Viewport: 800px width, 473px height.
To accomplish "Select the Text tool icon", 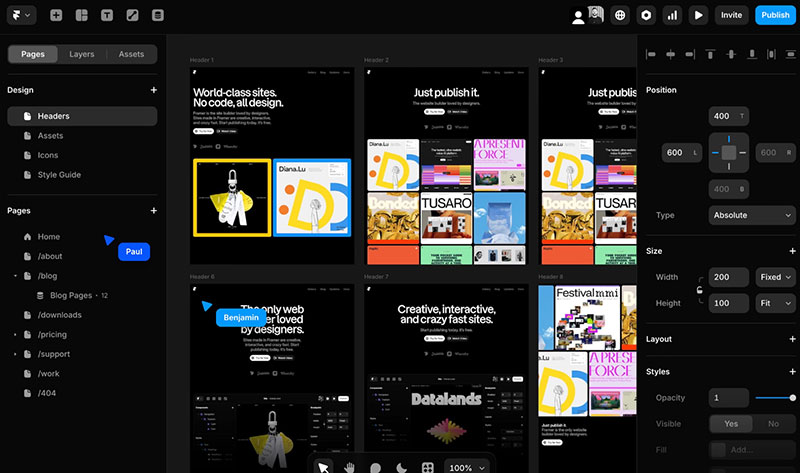I will click(107, 15).
